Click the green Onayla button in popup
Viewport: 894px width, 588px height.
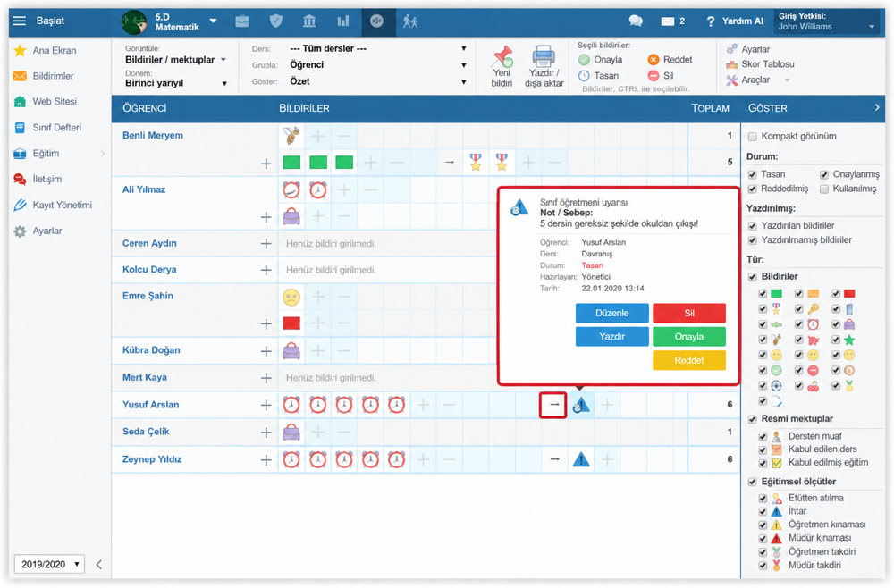click(688, 337)
